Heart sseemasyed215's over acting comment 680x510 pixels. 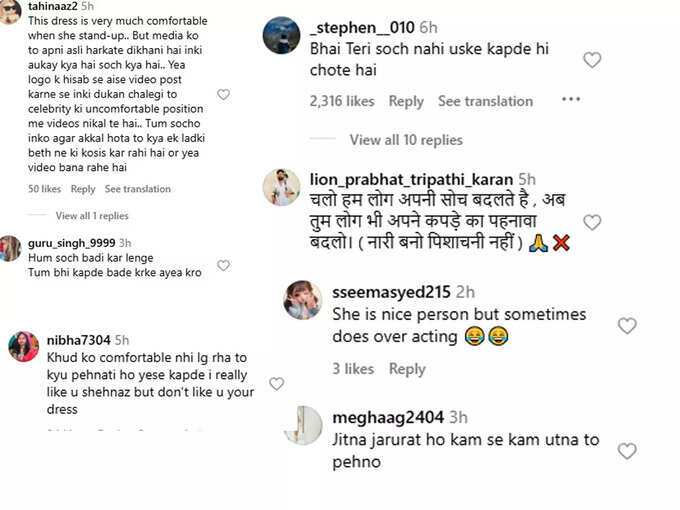coord(627,326)
